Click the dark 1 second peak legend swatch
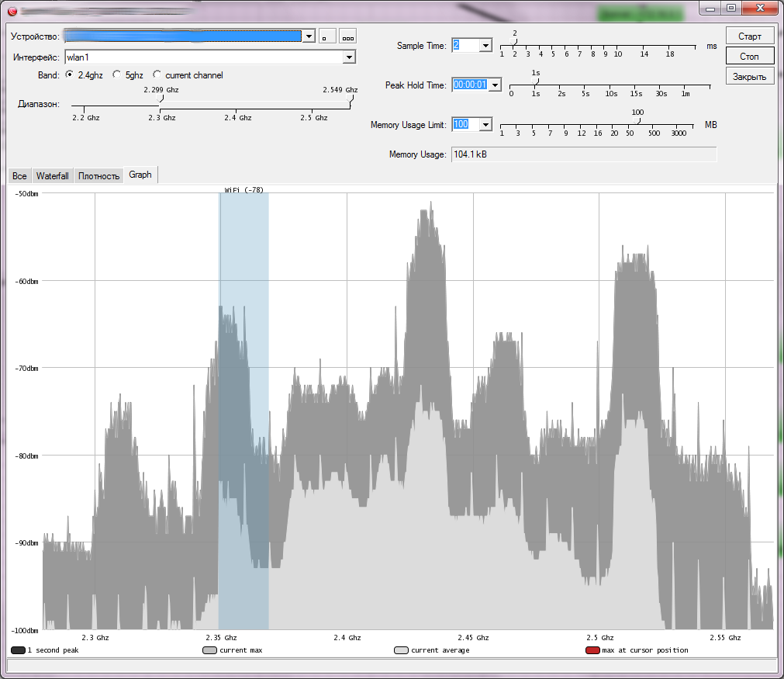The image size is (784, 679). click(x=18, y=650)
